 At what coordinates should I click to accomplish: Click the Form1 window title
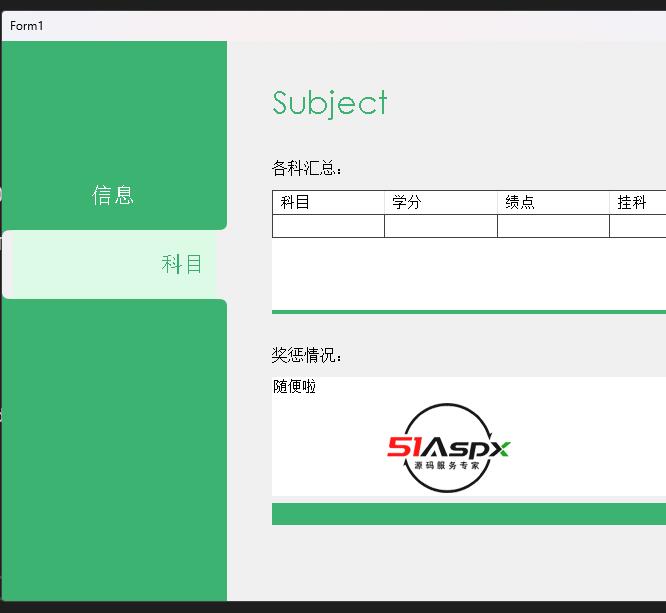click(26, 26)
